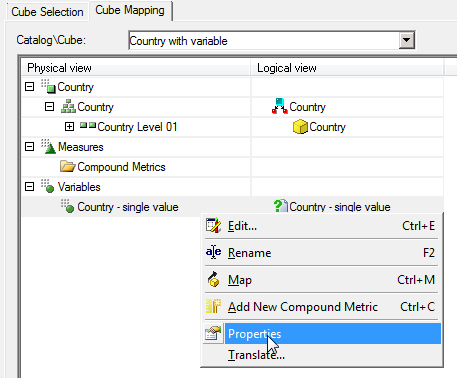Choose Add New Compound Metric menu entry
457x378 pixels.
point(322,307)
